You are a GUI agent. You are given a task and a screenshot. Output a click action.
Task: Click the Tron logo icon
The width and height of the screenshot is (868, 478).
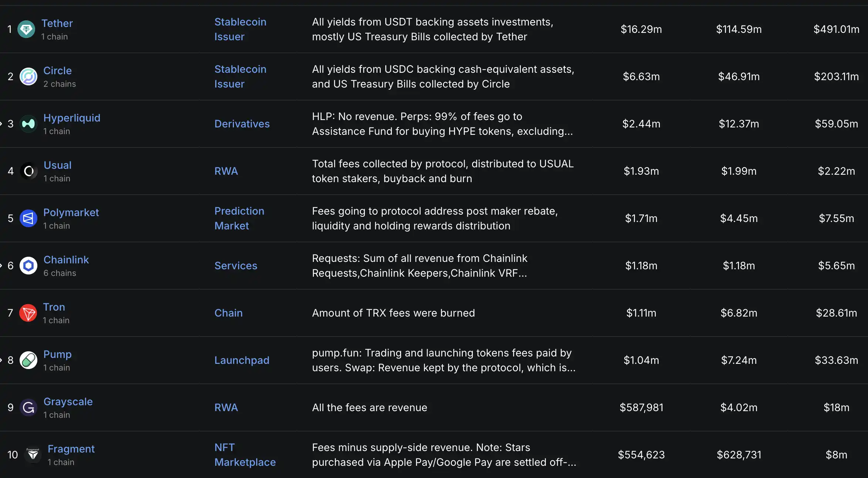coord(28,313)
